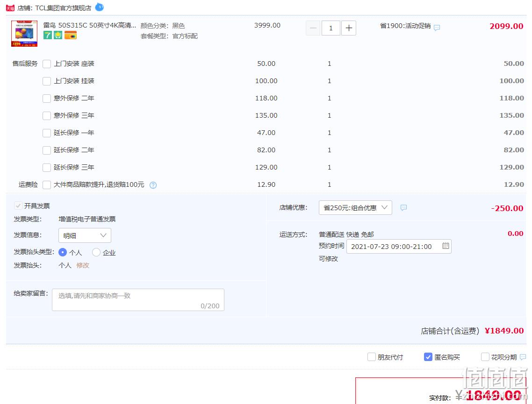This screenshot has width=532, height=404.
Task: Click the product subtotal 2099.00
Action: point(506,27)
